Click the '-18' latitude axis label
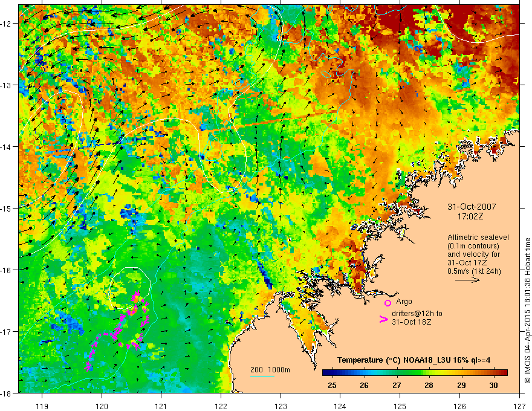Screen dimensions: 532x411 pos(6,393)
